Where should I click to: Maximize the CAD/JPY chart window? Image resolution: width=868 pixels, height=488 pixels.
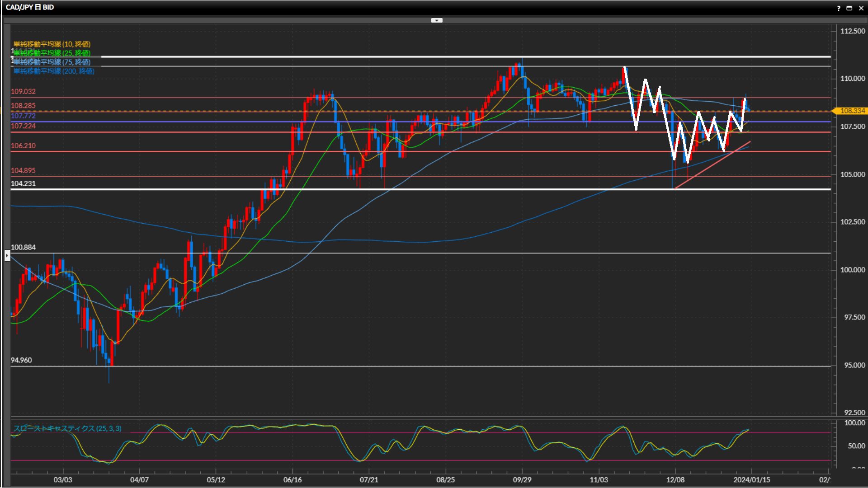(849, 8)
